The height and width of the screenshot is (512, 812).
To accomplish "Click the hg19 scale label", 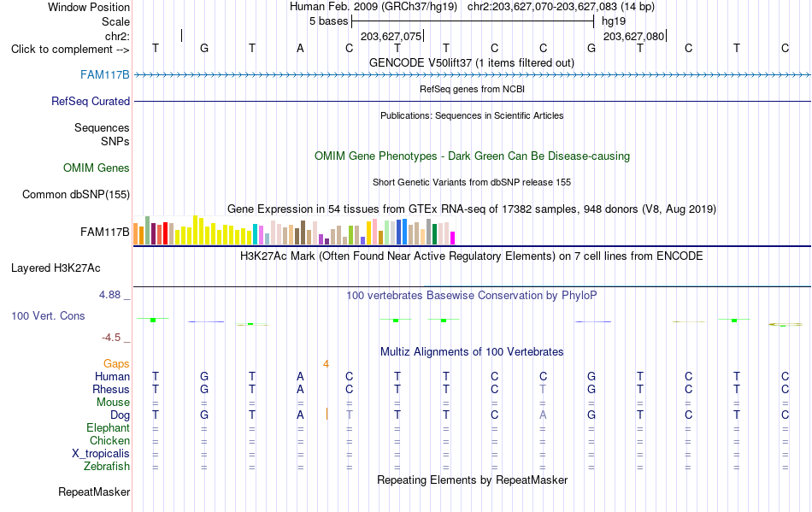I will pos(614,21).
